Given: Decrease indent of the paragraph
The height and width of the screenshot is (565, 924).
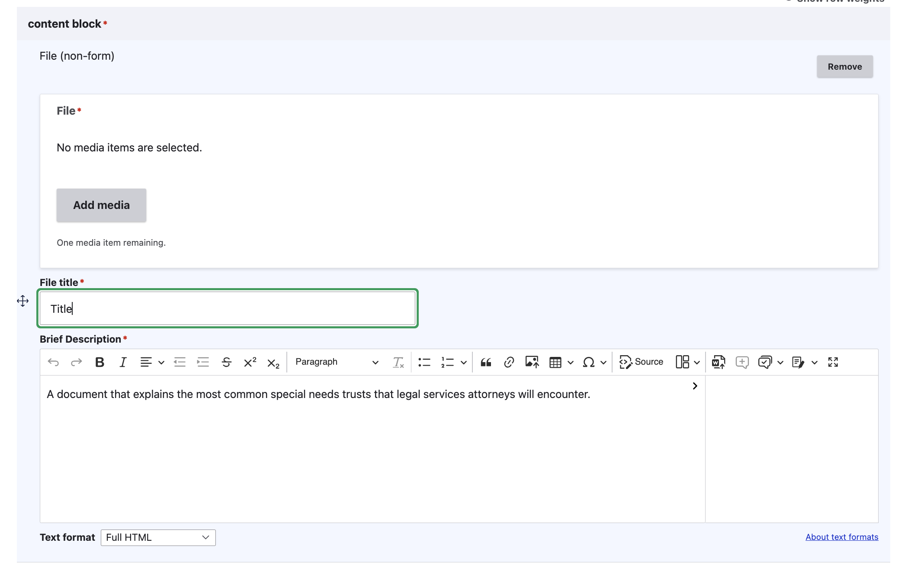Looking at the screenshot, I should (180, 362).
